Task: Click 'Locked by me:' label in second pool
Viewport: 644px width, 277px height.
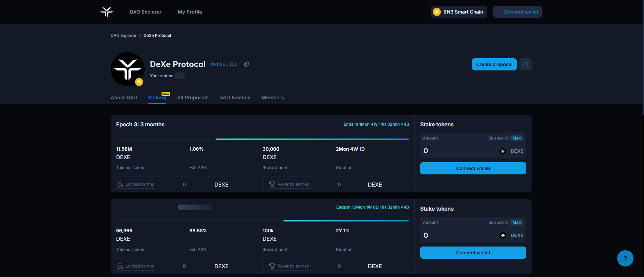Action: coord(140,266)
